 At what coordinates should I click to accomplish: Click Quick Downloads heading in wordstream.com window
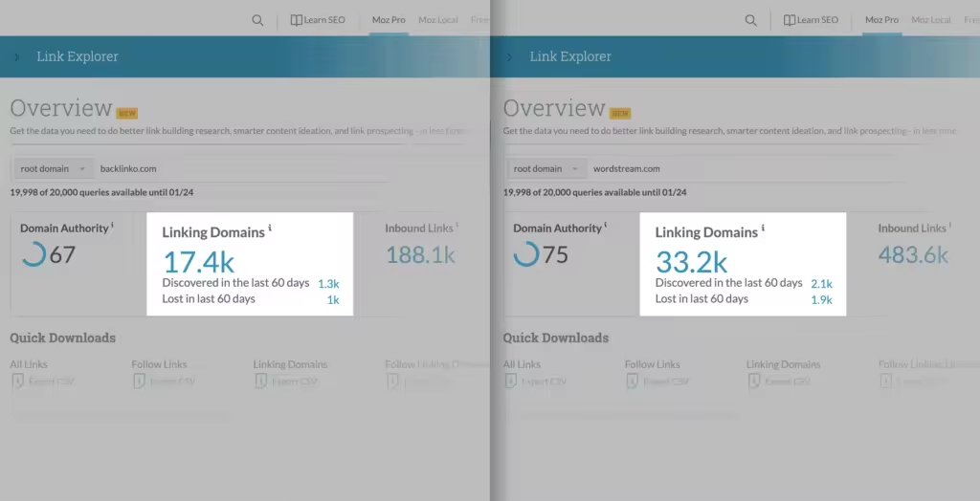click(x=556, y=338)
